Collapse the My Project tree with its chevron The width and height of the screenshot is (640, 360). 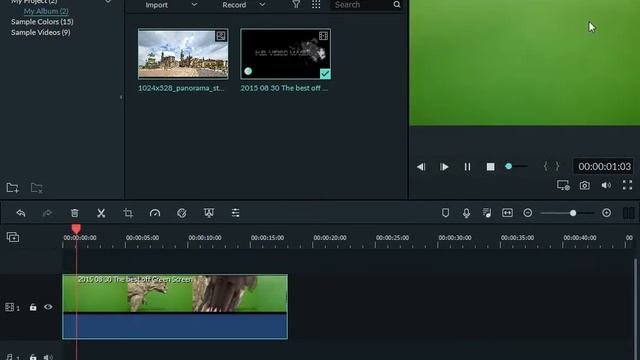[108, 2]
